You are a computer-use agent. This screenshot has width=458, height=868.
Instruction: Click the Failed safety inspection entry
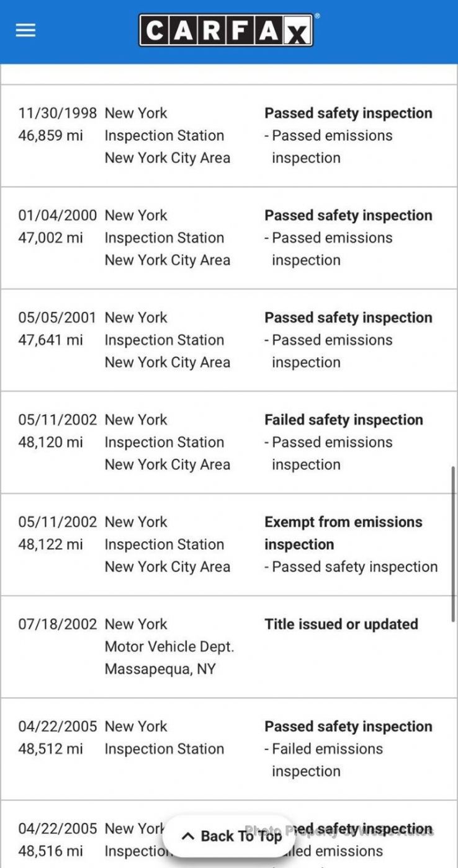pos(343,420)
